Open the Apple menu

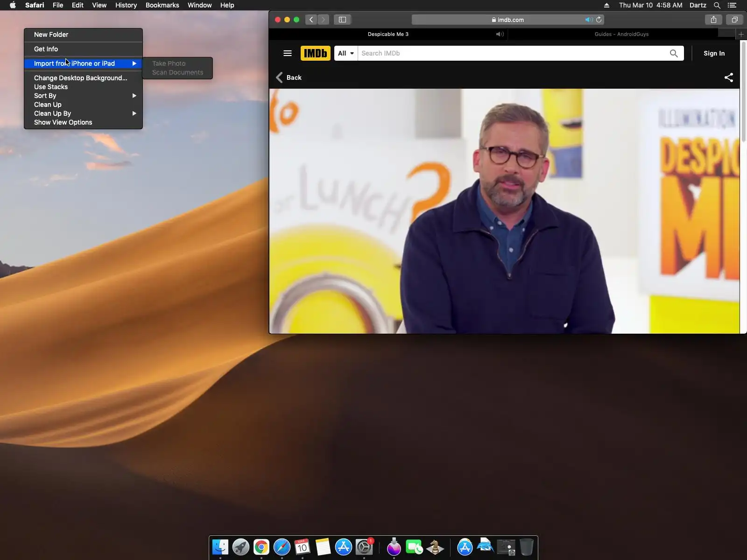coord(13,5)
